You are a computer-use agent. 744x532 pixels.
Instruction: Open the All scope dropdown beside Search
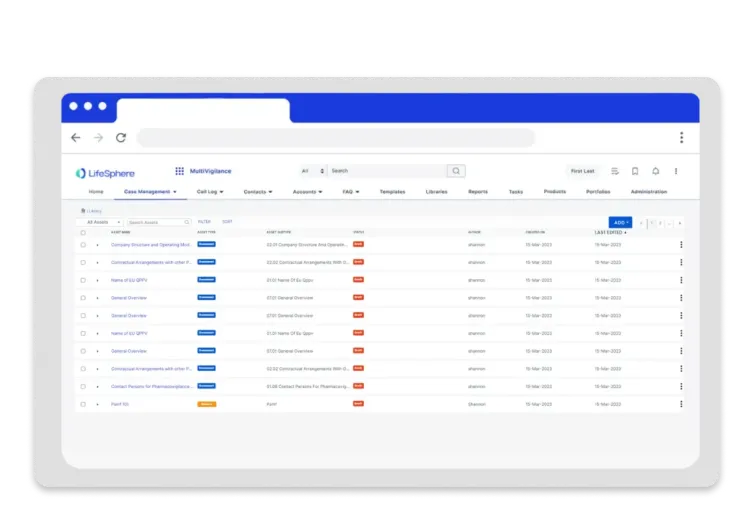click(313, 171)
